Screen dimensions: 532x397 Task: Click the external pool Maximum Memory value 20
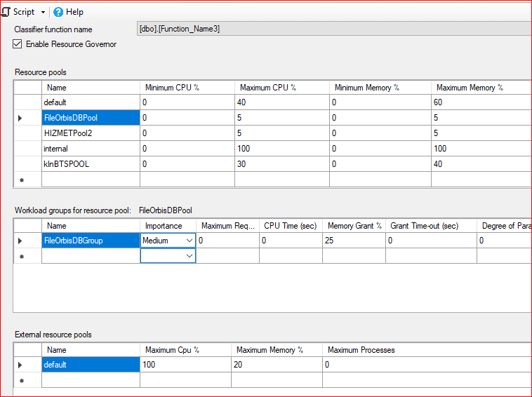pos(276,365)
